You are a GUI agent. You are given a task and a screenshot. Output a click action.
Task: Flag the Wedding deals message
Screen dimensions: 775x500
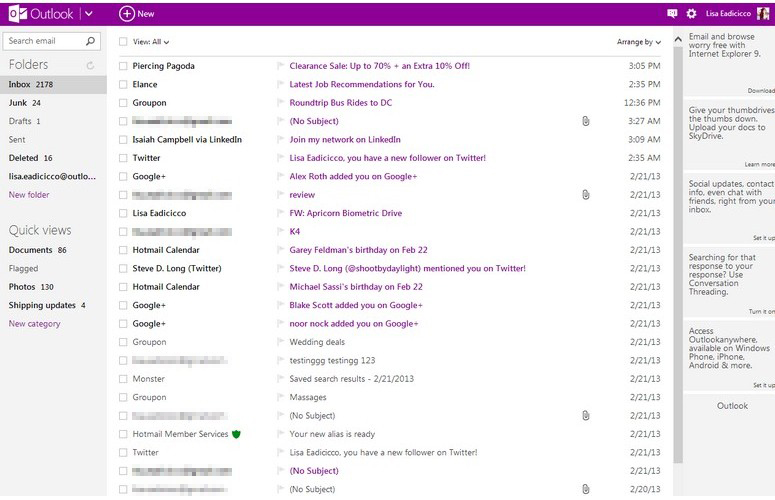(280, 342)
